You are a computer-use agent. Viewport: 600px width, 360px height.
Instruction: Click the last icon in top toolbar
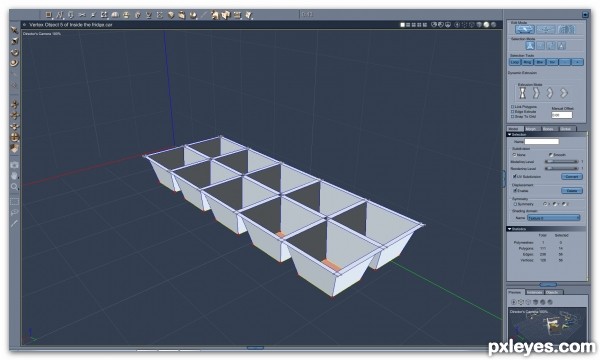click(249, 15)
